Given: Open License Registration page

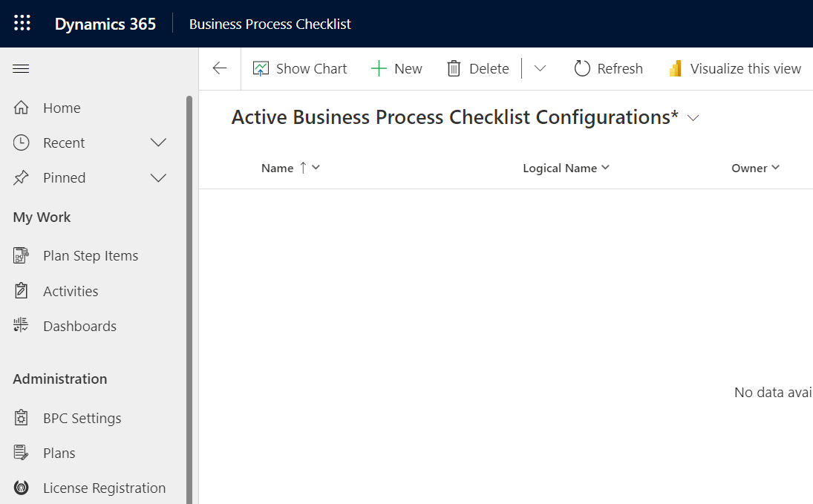Looking at the screenshot, I should click(104, 488).
